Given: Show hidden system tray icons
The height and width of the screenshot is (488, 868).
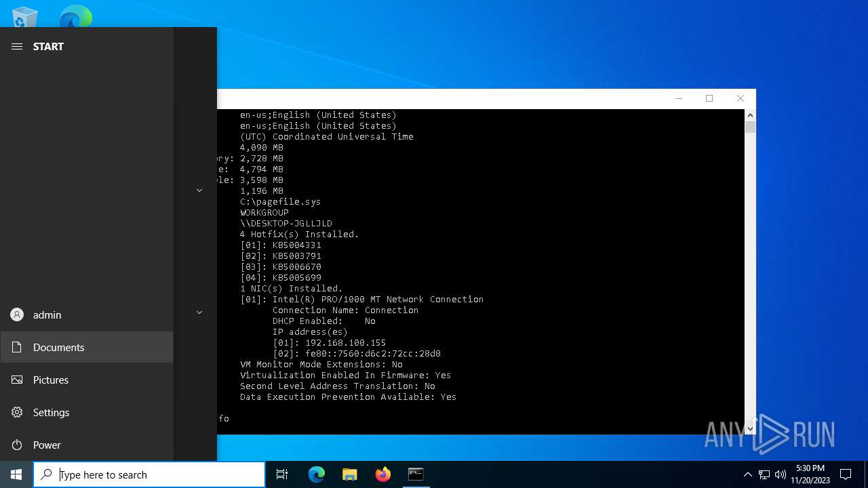Looking at the screenshot, I should (748, 474).
